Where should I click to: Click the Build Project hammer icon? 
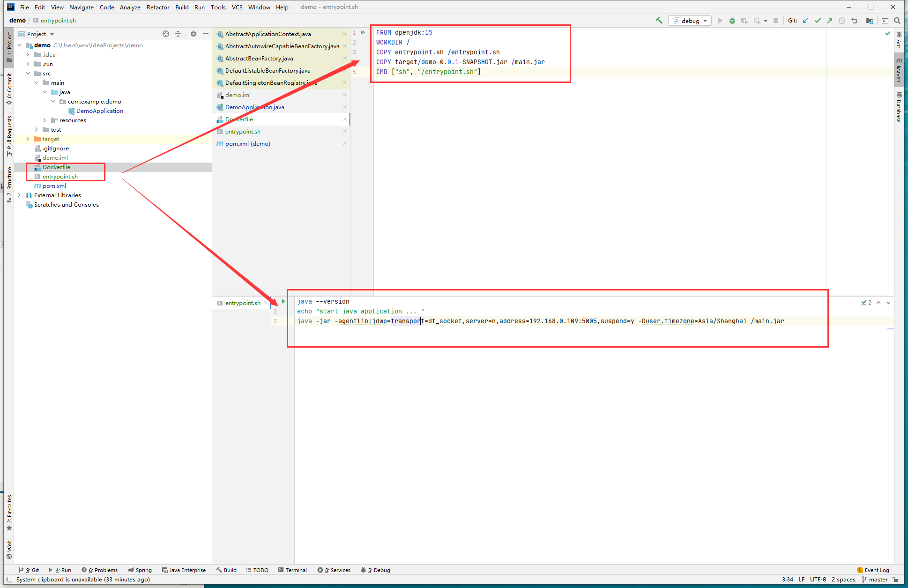(x=659, y=21)
